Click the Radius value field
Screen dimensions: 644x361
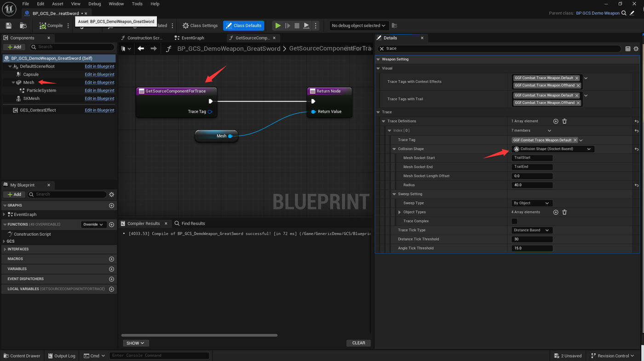click(x=532, y=185)
